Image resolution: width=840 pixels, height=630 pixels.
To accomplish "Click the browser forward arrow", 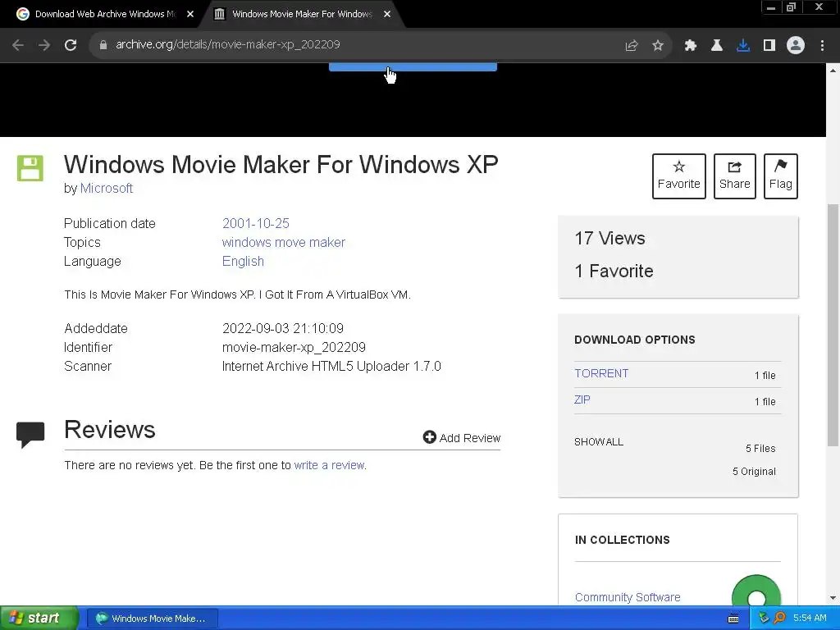I will pos(44,45).
